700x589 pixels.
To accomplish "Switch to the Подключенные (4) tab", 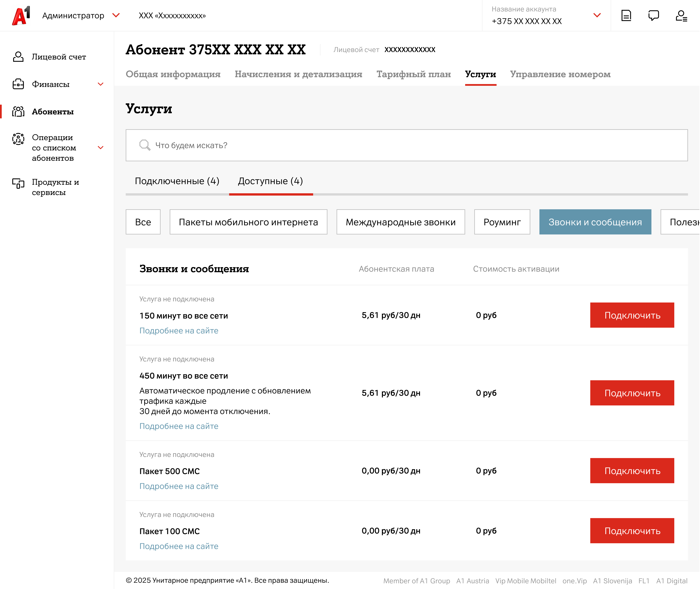I will [x=177, y=181].
